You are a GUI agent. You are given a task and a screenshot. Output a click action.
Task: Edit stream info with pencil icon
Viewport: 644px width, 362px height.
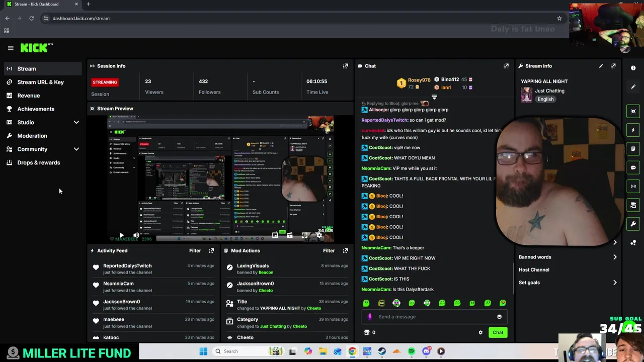(601, 66)
